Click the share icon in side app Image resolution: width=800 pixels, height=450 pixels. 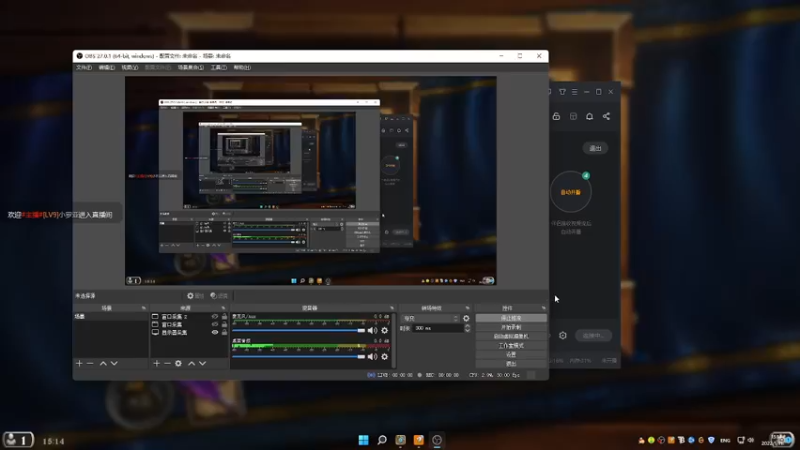pos(606,116)
